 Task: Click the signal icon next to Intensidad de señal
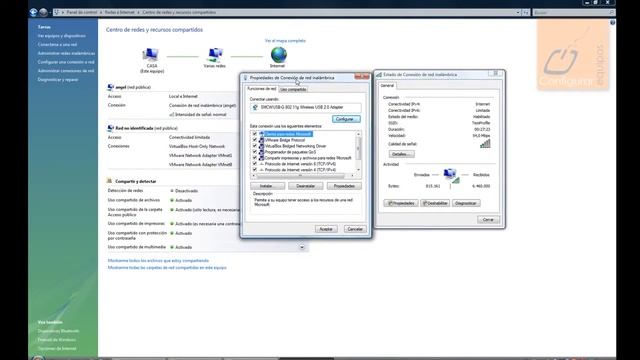coord(171,115)
